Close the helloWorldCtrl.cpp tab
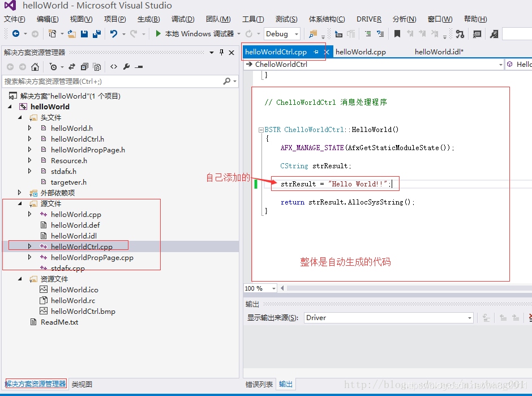The image size is (532, 396). pyautogui.click(x=327, y=52)
